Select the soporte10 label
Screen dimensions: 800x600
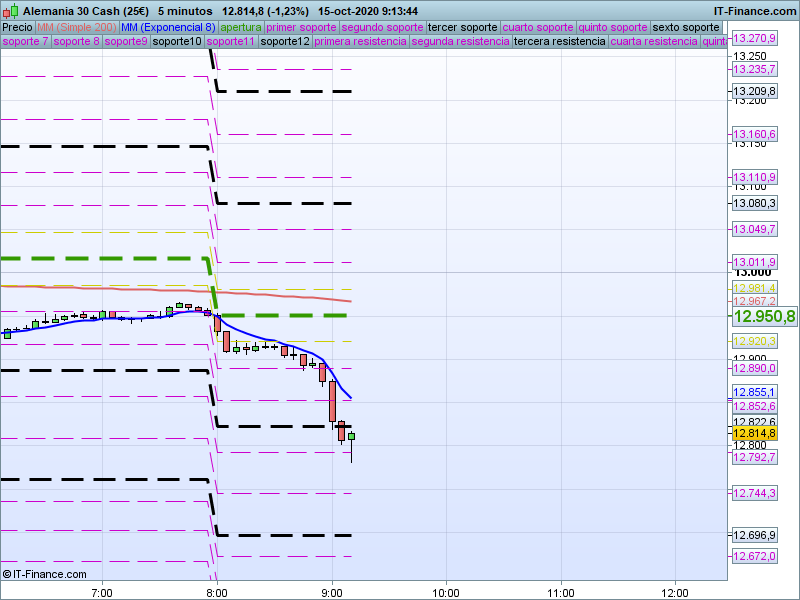pos(177,42)
